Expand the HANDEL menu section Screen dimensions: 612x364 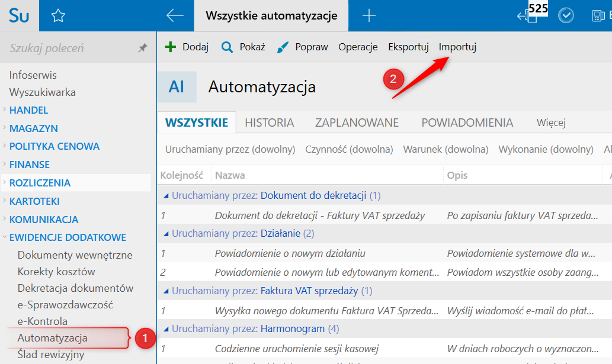28,110
